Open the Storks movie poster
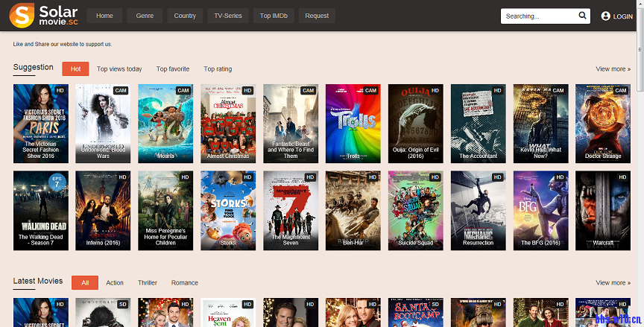644x327 pixels. click(x=228, y=211)
